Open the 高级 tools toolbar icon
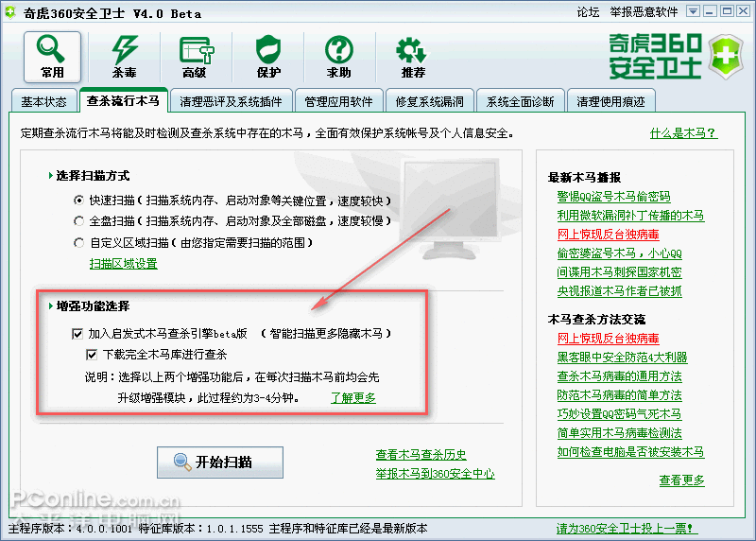This screenshot has width=756, height=541. tap(196, 57)
